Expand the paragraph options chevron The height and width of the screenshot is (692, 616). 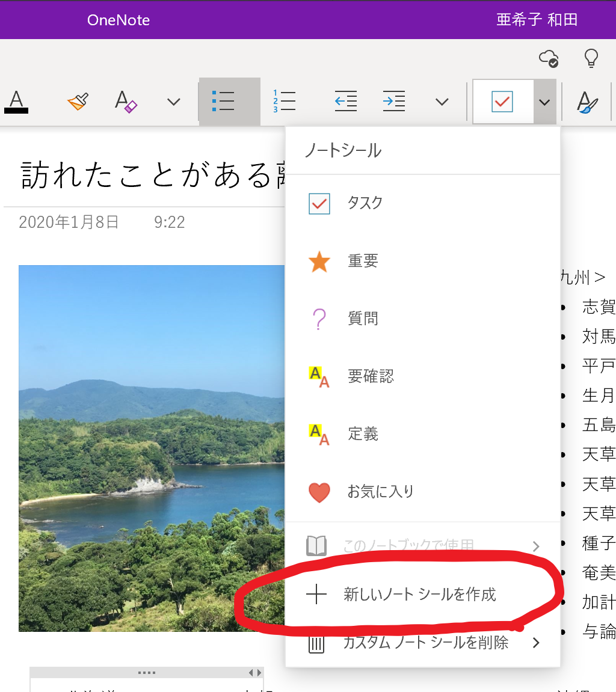click(x=442, y=102)
